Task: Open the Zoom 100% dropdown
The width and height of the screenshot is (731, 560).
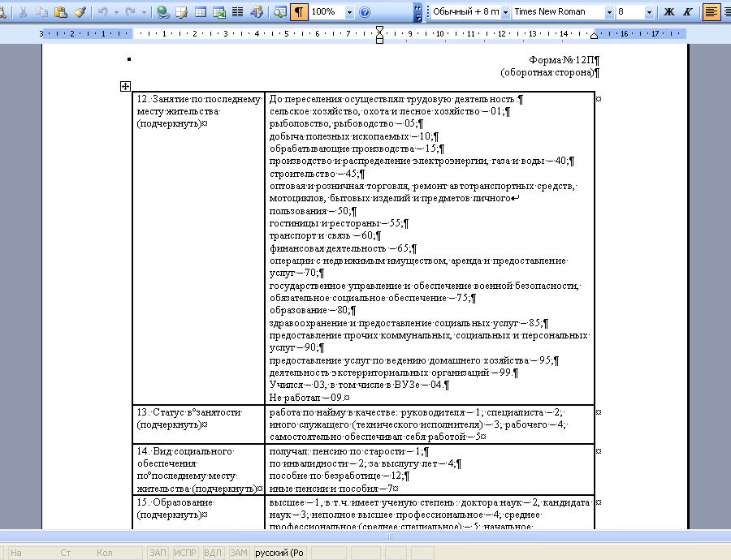Action: [349, 12]
